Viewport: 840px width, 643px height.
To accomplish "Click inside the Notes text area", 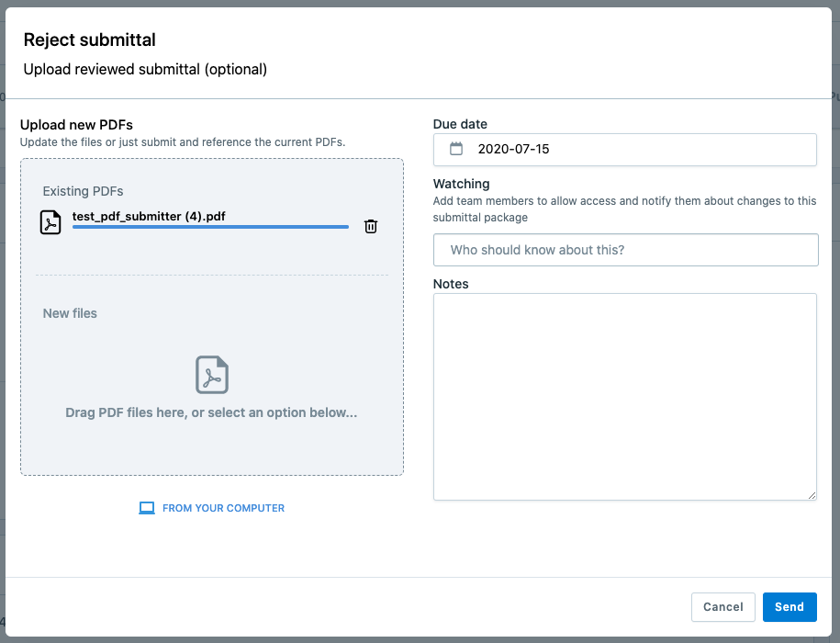I will 624,397.
